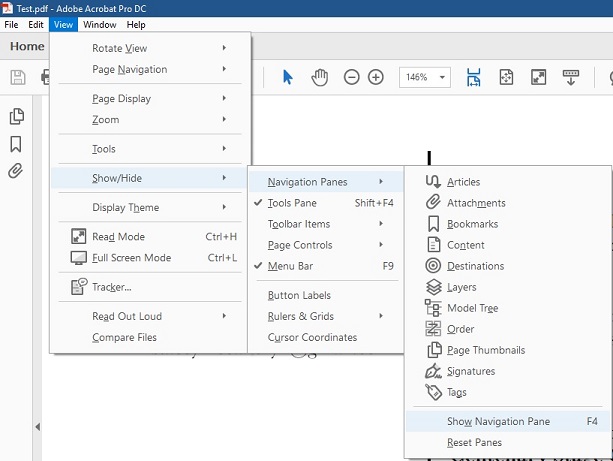
Task: Expand the Page Controls submenu
Action: coord(326,245)
